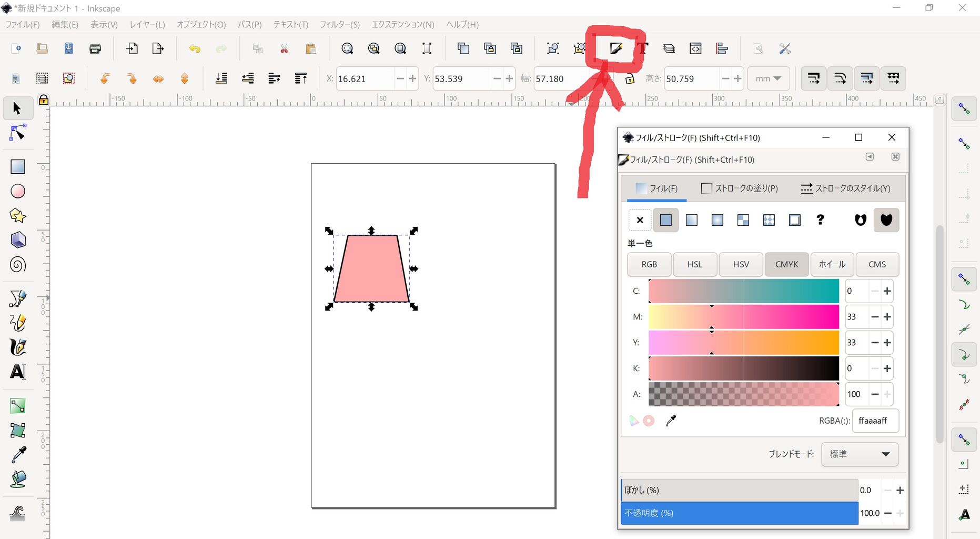This screenshot has height=539, width=980.
Task: Switch to Stroke paint tab
Action: [x=740, y=188]
